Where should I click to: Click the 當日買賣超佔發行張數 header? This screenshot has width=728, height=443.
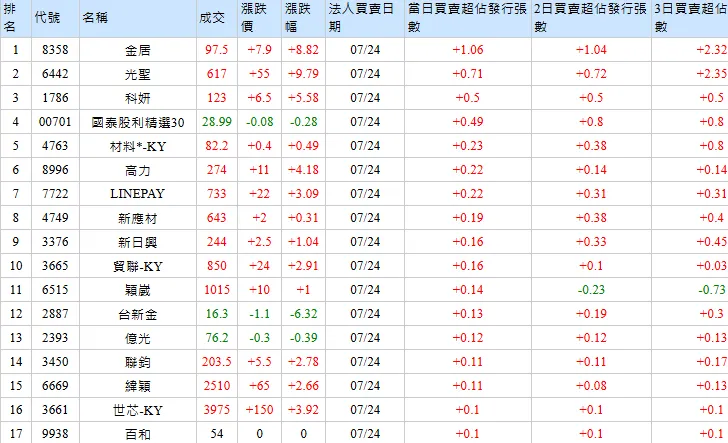[467, 18]
